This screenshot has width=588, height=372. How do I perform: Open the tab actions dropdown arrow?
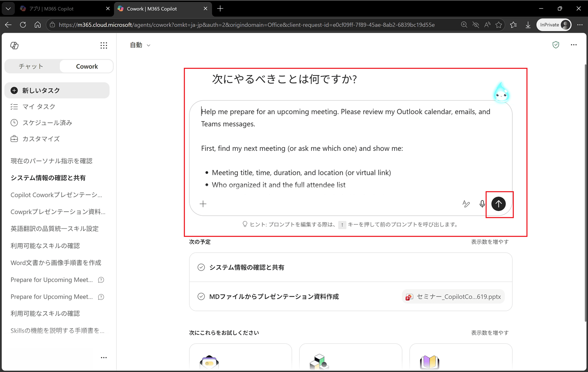coord(8,8)
